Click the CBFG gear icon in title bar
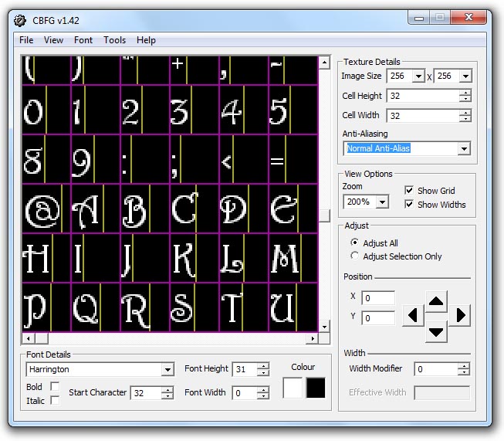 coord(20,21)
